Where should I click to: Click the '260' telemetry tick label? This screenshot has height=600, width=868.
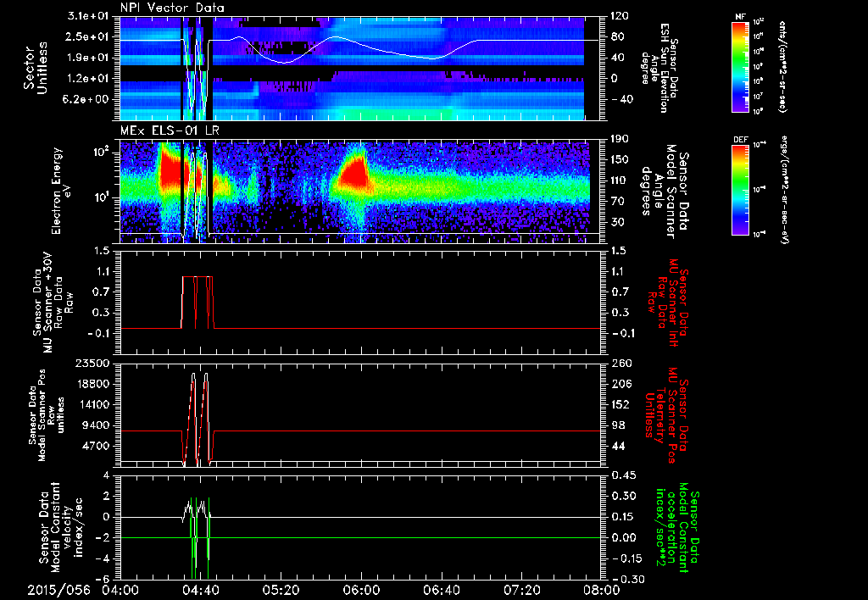click(620, 364)
